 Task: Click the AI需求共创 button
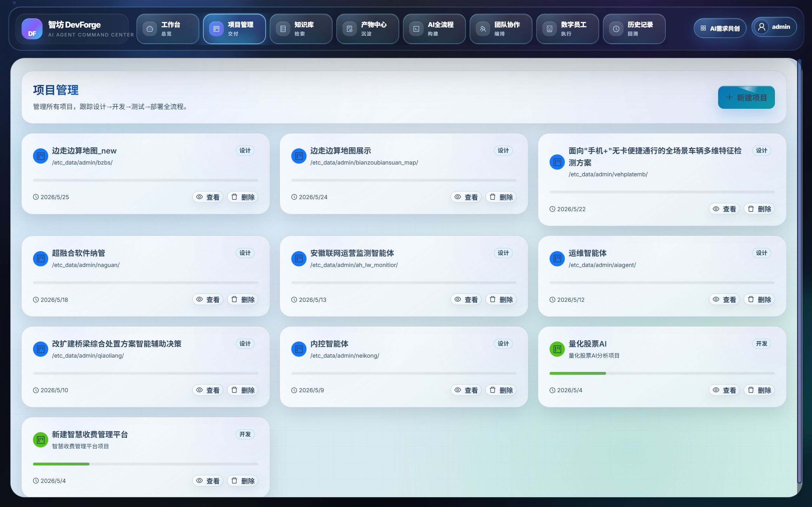coord(720,28)
